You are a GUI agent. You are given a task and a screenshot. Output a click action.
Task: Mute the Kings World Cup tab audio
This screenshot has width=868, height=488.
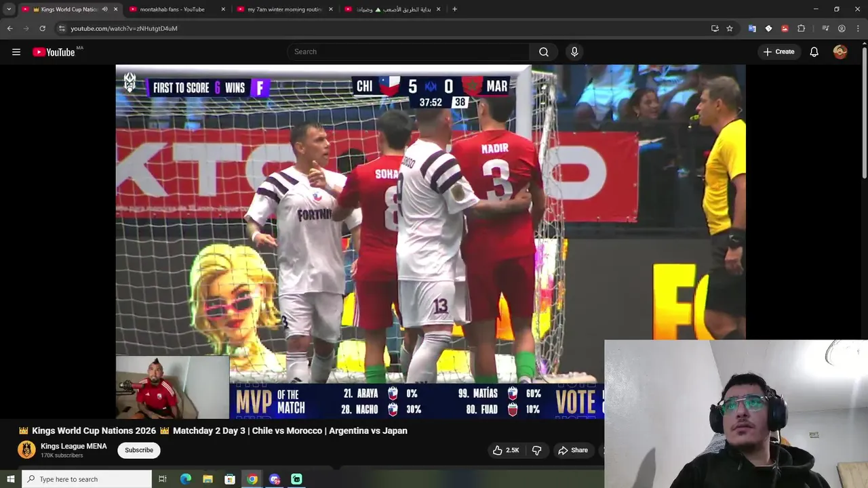point(104,9)
